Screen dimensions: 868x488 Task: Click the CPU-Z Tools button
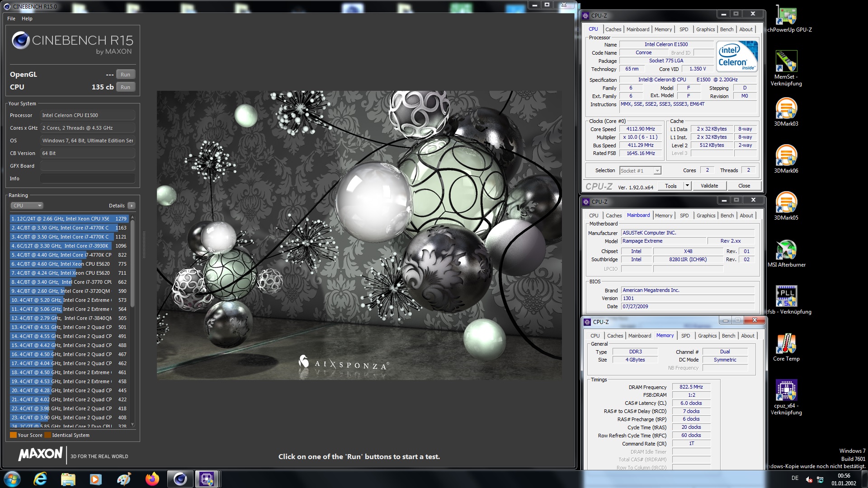click(x=671, y=186)
